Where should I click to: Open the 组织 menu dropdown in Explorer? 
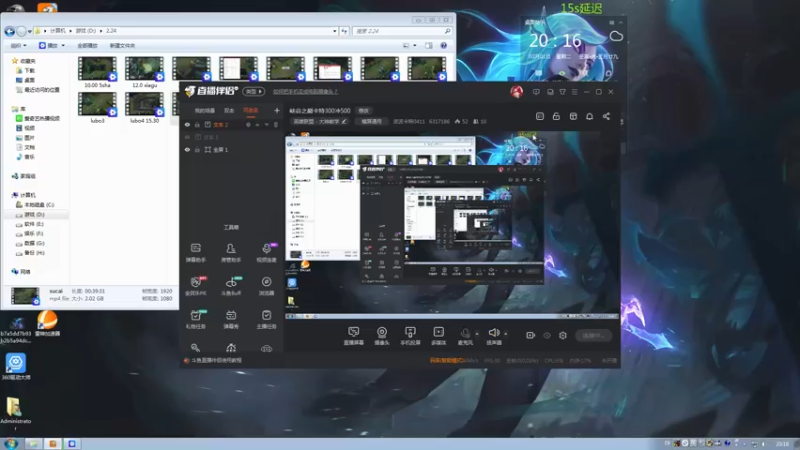(x=19, y=45)
